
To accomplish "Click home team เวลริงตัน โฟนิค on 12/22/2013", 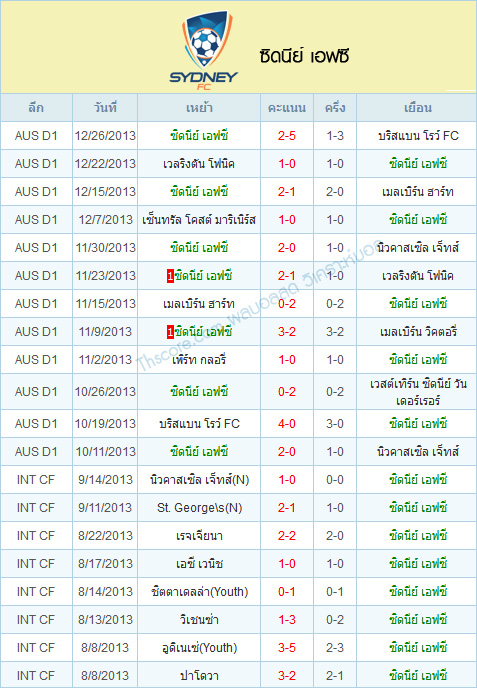I will click(199, 164).
